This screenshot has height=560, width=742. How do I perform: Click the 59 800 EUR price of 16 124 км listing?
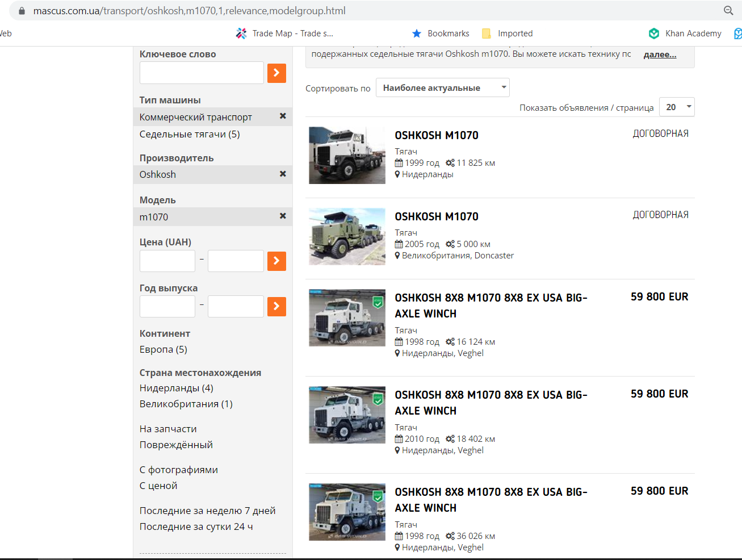[659, 296]
